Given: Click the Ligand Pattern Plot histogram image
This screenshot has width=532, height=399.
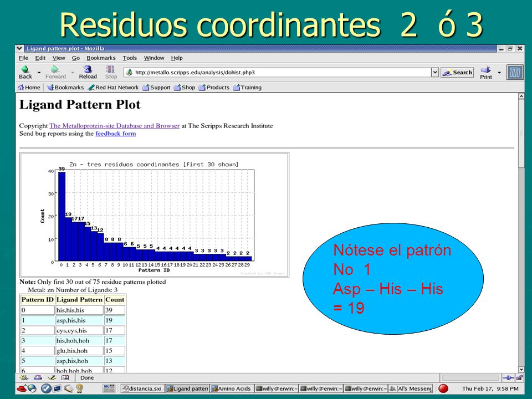Looking at the screenshot, I should coord(155,215).
